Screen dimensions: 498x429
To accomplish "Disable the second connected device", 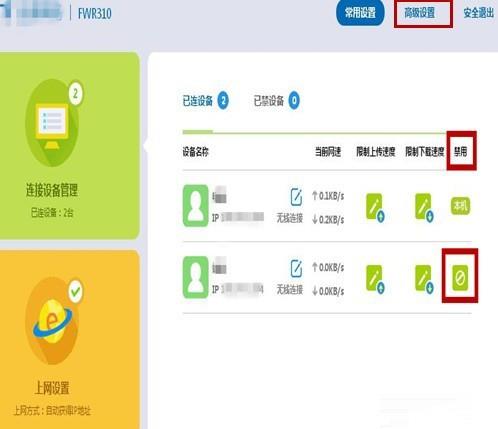I will pyautogui.click(x=460, y=277).
